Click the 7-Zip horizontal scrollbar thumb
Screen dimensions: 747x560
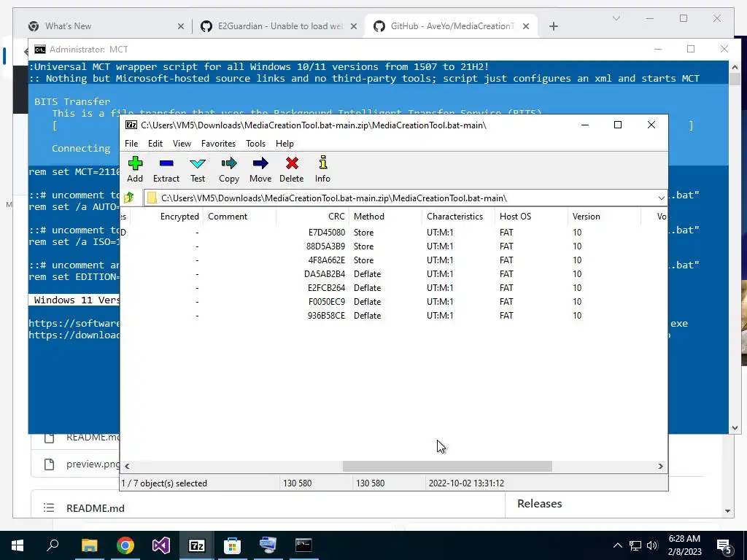(x=447, y=466)
